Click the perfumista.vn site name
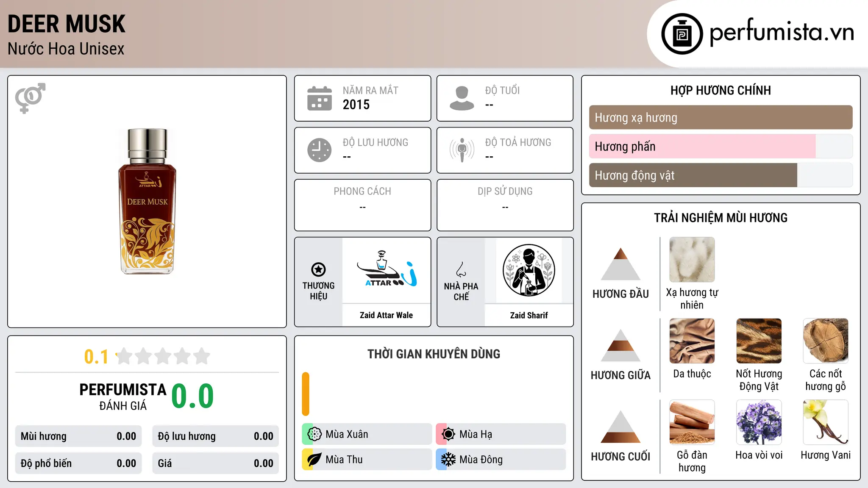Viewport: 868px width, 488px height. point(782,32)
